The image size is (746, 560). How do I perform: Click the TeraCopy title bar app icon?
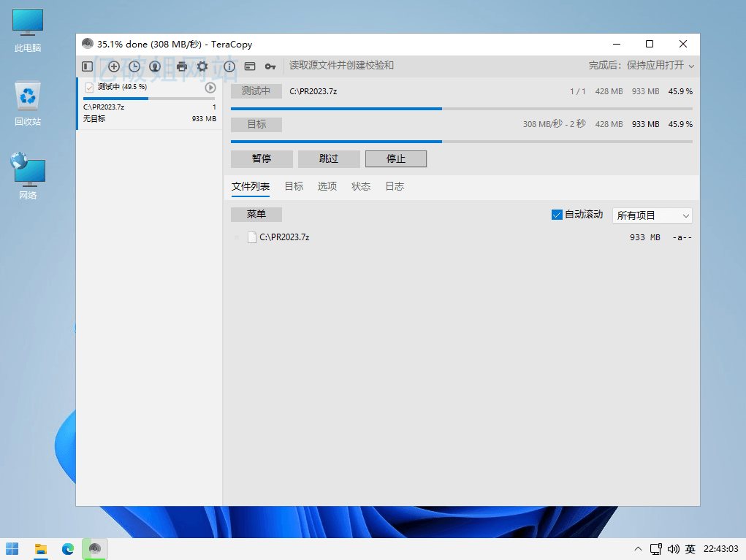(87, 44)
